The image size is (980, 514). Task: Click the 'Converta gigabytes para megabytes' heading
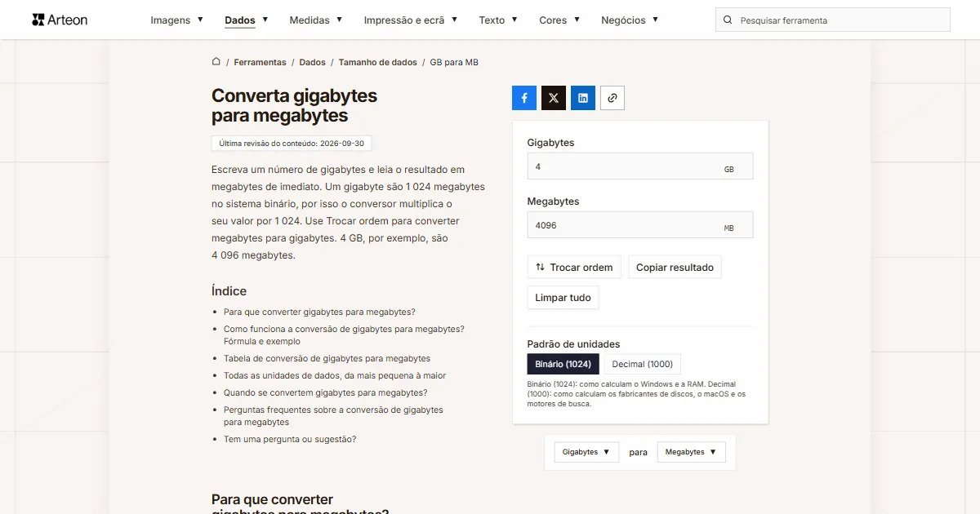[294, 105]
